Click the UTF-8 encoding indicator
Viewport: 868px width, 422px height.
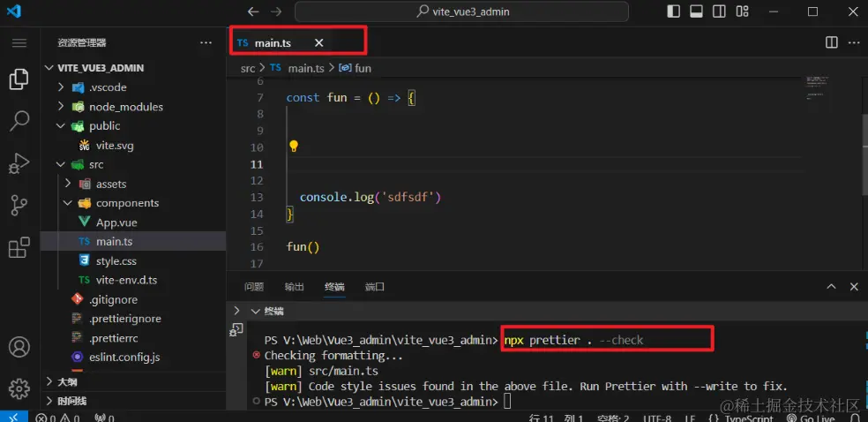coord(658,418)
